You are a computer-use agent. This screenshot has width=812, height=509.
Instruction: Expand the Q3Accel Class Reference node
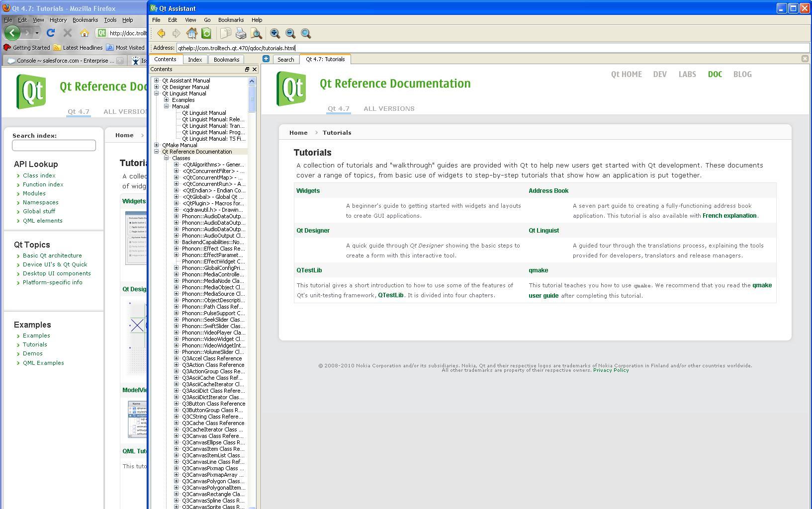(176, 358)
